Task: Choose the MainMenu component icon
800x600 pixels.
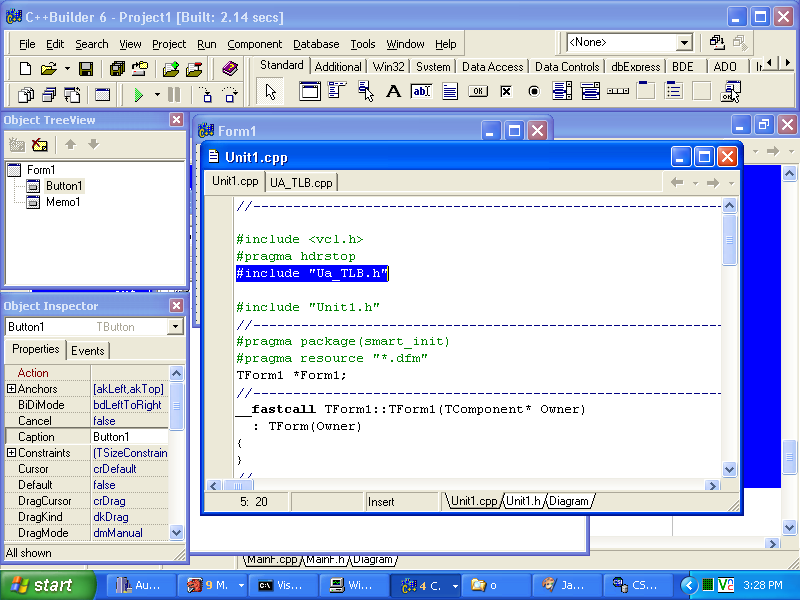Action: [337, 92]
